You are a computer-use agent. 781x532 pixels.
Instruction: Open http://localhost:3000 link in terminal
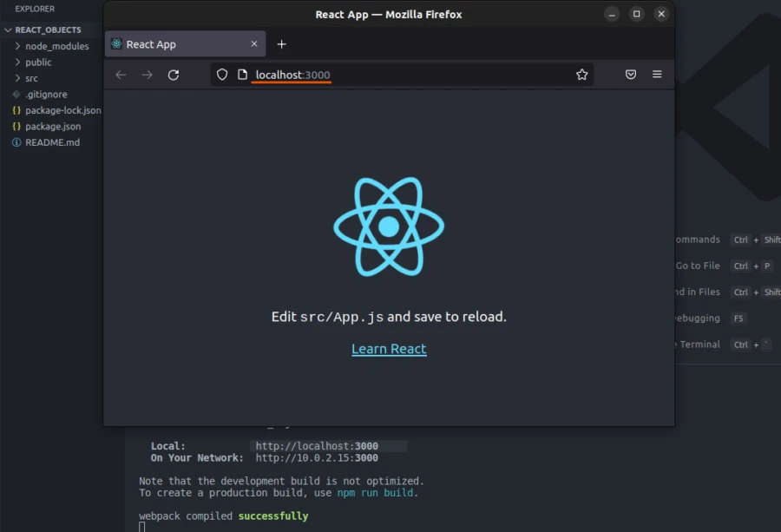[316, 446]
